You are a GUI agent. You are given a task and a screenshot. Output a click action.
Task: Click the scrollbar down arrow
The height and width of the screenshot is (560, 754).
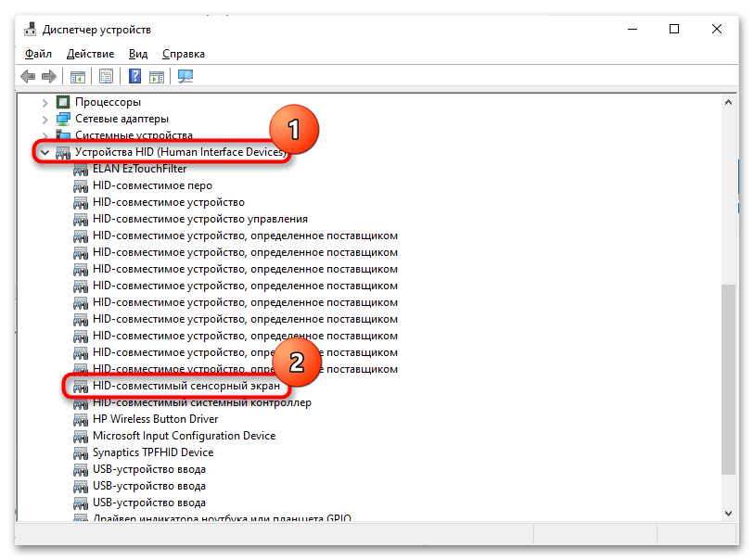click(x=729, y=514)
